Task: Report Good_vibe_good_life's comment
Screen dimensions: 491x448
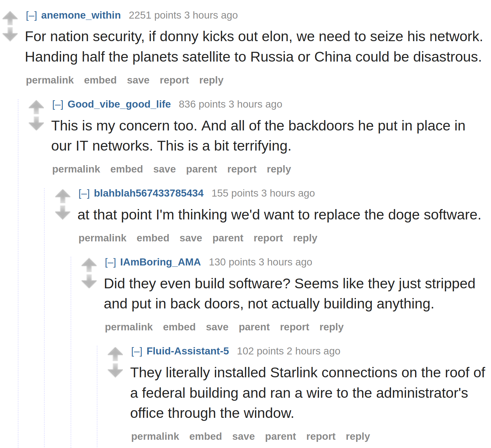Action: [242, 169]
